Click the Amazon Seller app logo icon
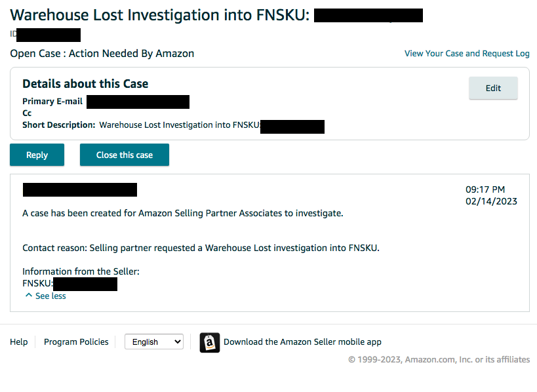The image size is (537, 392). coord(210,342)
